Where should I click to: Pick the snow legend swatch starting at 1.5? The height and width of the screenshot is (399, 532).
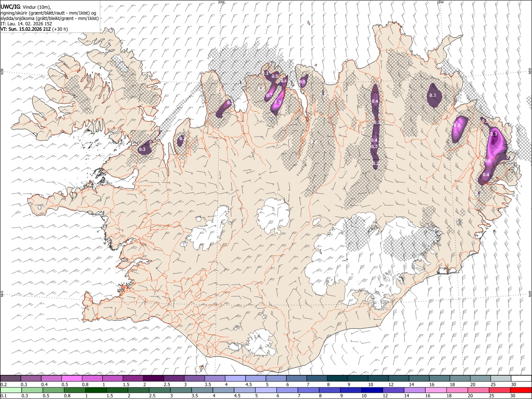[x=133, y=378]
